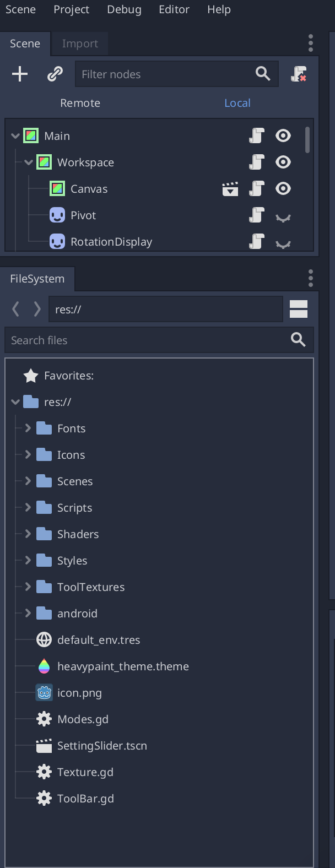Hide the Main node with its eye toggle
The height and width of the screenshot is (868, 335).
pyautogui.click(x=283, y=135)
